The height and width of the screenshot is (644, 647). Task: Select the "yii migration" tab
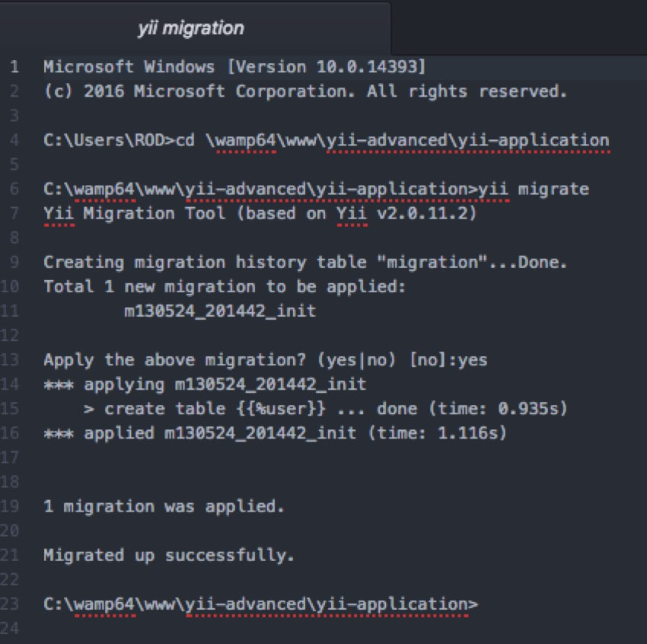(190, 28)
